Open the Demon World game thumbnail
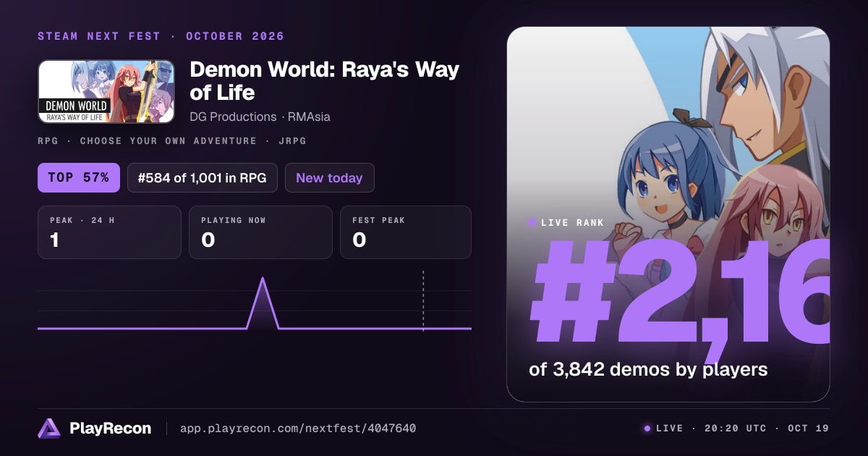Screen dimensions: 868x456 106,92
